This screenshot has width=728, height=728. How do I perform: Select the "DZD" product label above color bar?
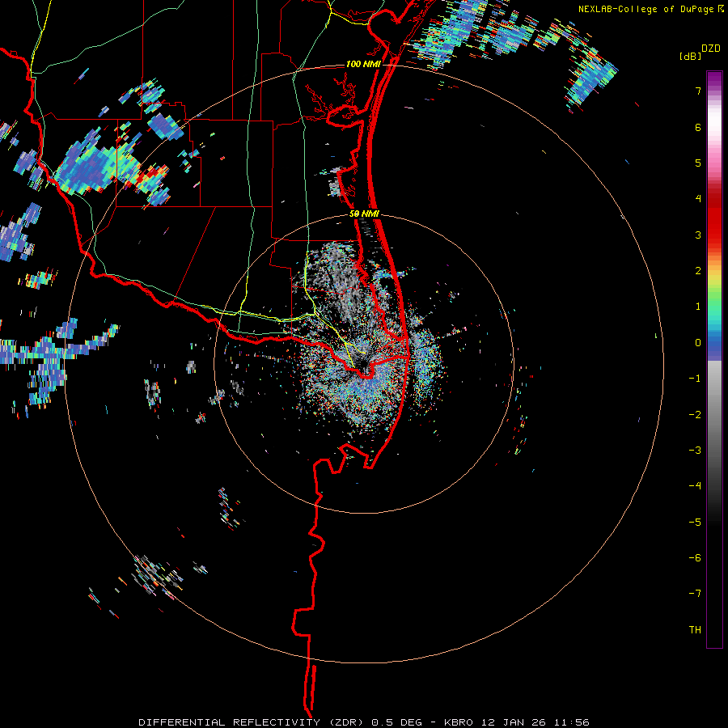pos(711,49)
